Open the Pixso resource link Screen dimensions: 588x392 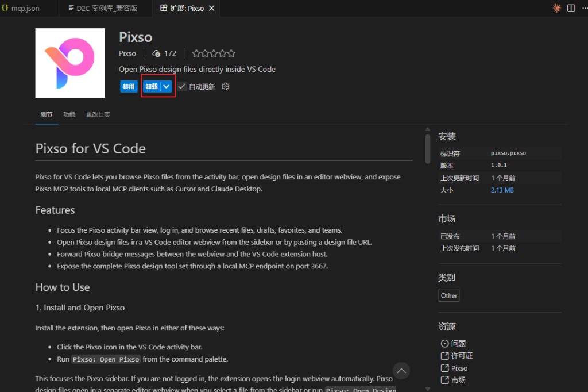(x=454, y=368)
